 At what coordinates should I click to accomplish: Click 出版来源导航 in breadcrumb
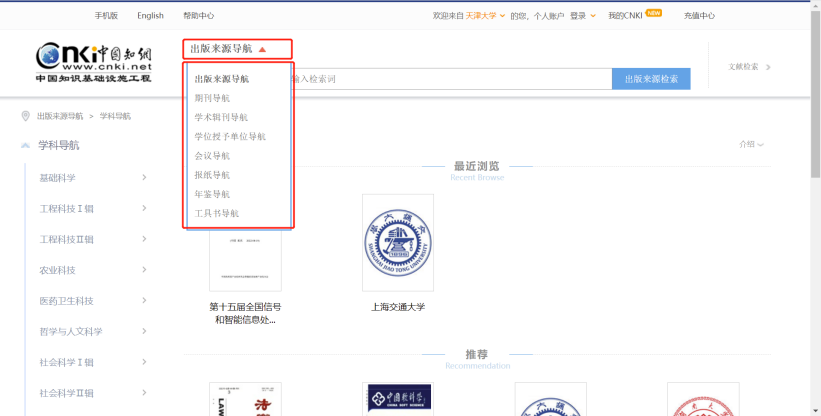pos(60,116)
